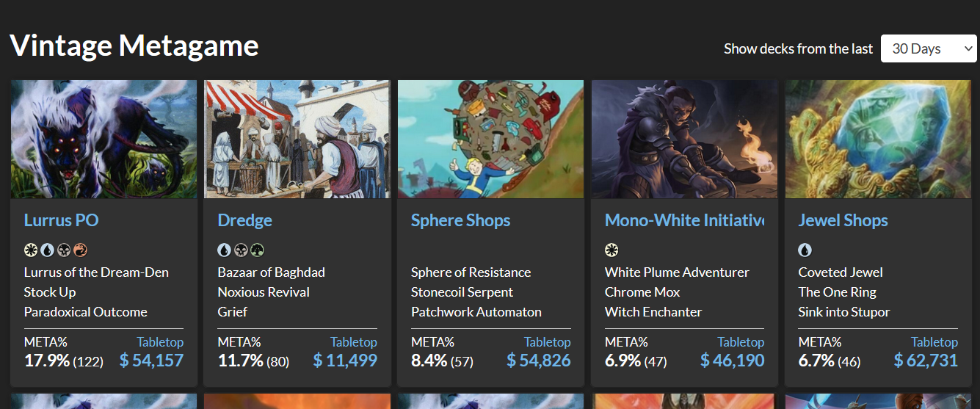Image resolution: width=980 pixels, height=409 pixels.
Task: Select the Jewel Shops title link
Action: coord(843,220)
